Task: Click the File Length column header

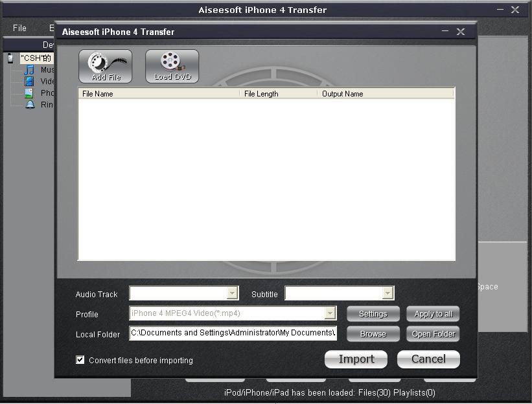Action: [x=278, y=93]
